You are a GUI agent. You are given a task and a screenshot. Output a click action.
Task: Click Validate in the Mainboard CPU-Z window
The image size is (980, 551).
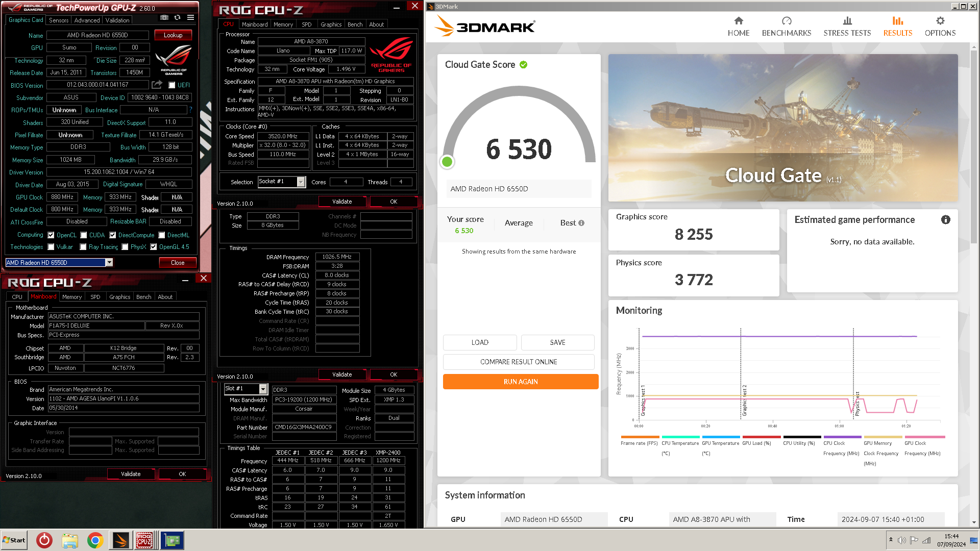click(x=131, y=474)
